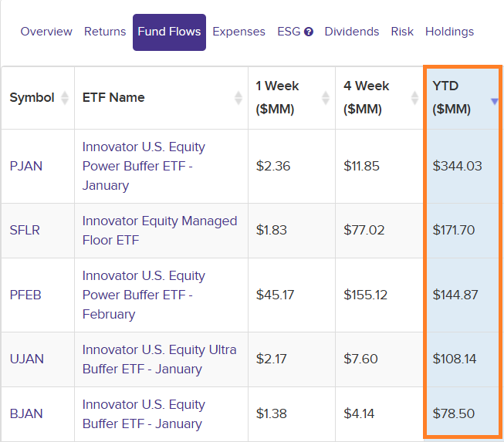Open Innovator U.S. Equity Power Buffer ETF - January
This screenshot has width=504, height=442.
point(144,166)
